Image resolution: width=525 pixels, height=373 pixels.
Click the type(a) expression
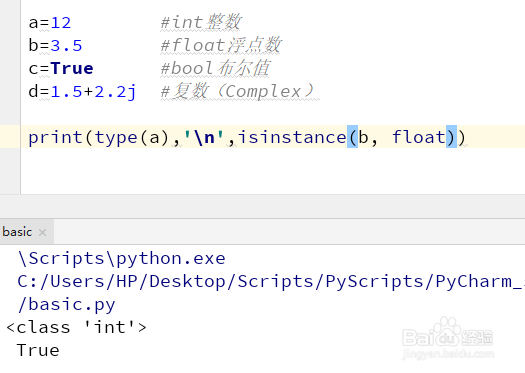(132, 137)
